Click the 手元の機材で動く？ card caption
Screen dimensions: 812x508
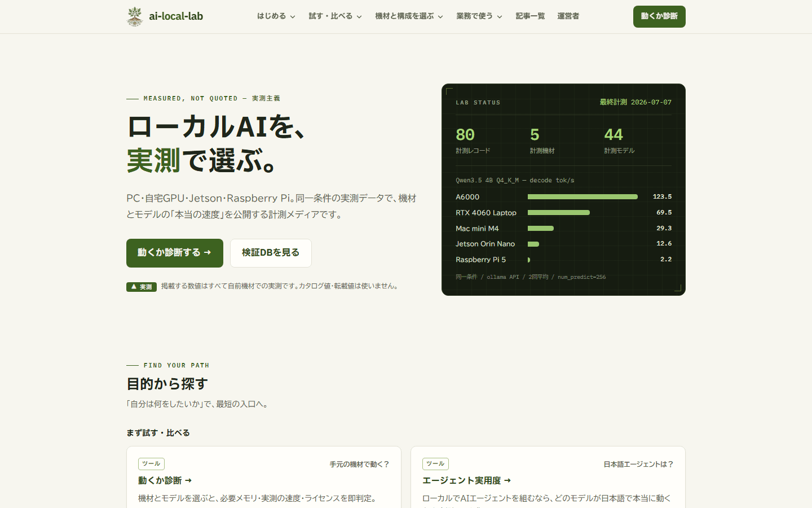[360, 465]
